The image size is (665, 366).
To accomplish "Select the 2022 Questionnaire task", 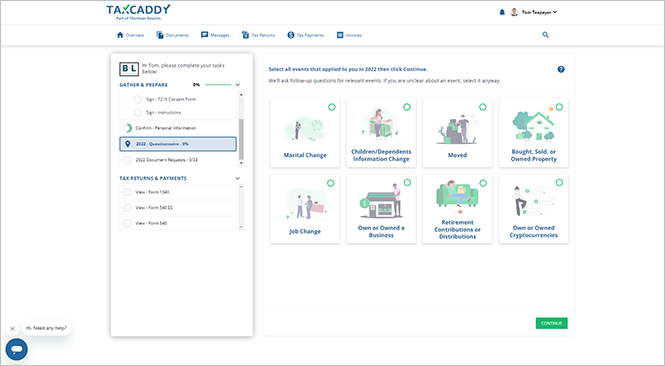I will 178,144.
